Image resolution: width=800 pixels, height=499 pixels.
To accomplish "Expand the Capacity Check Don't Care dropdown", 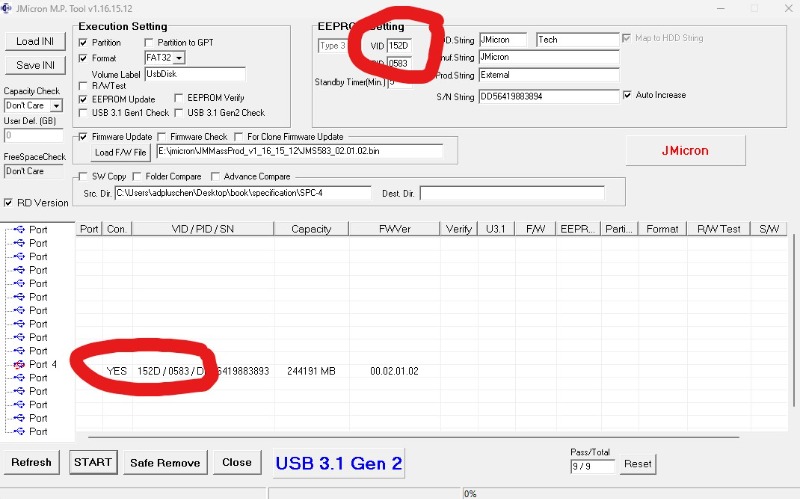I will [x=56, y=105].
